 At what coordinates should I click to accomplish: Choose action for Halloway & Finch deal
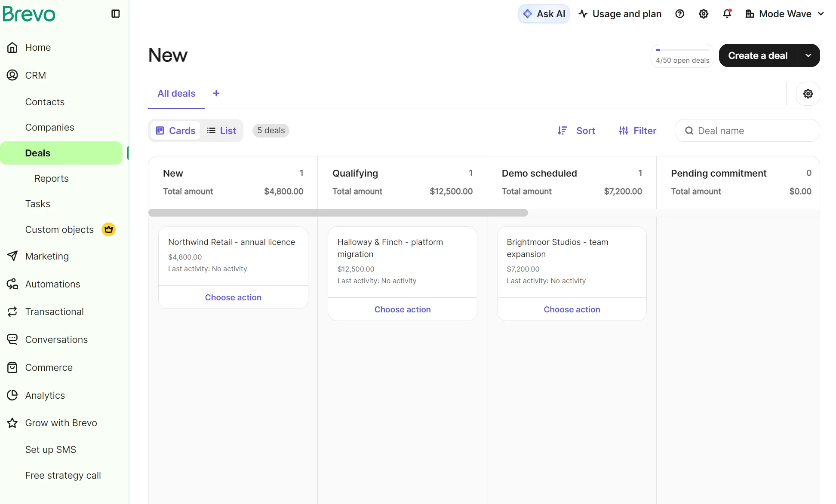click(x=403, y=309)
